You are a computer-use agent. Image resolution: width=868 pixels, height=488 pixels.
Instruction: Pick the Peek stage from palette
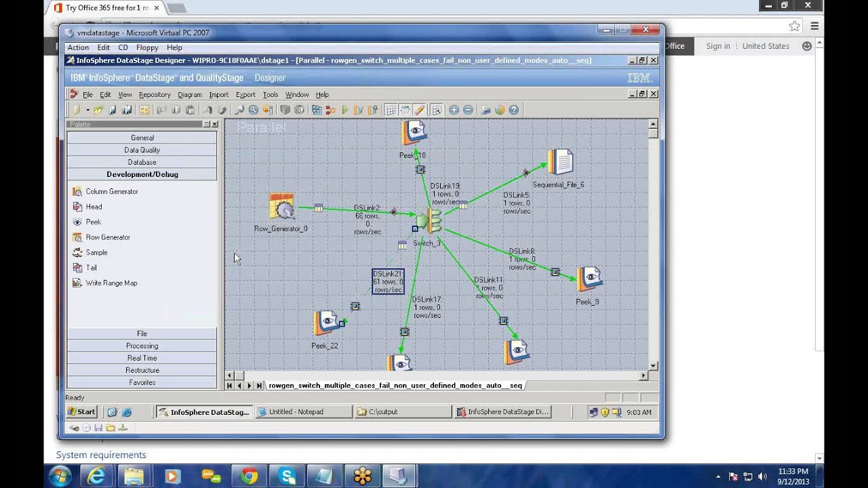click(x=94, y=222)
